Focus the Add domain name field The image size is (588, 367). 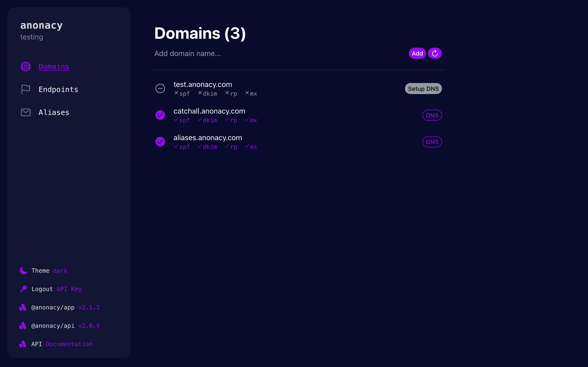(x=280, y=53)
